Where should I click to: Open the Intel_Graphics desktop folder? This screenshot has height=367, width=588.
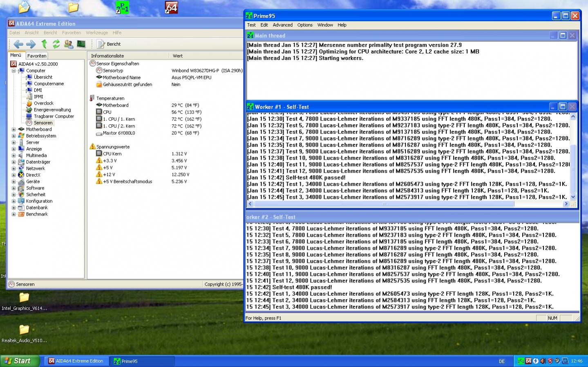pos(24,301)
